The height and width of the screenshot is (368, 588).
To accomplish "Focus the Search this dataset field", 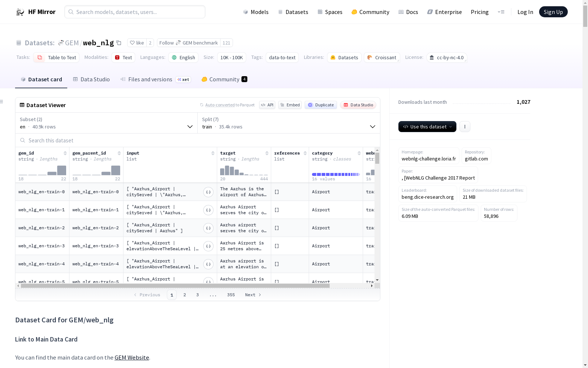I will (x=198, y=140).
